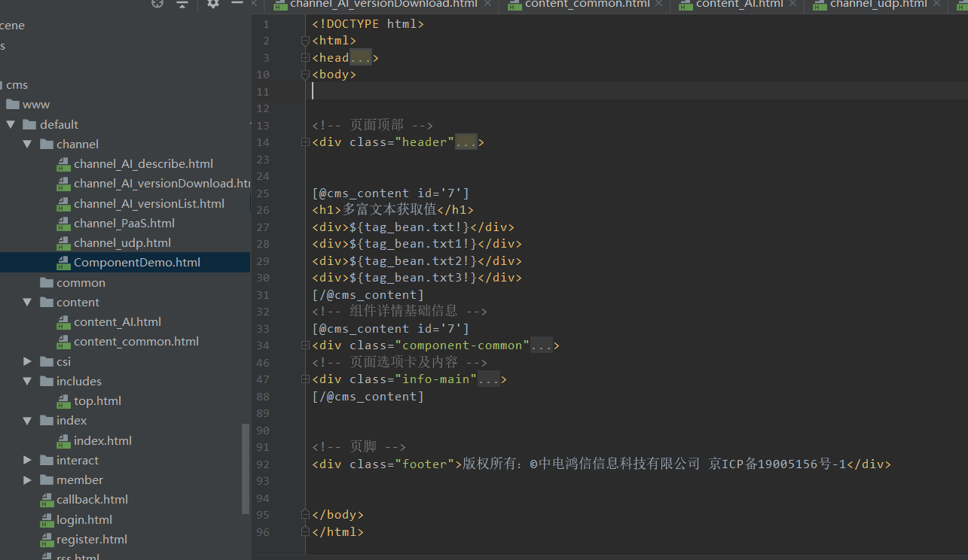Collapse the channel folder arrow
Image resolution: width=968 pixels, height=560 pixels.
coord(28,145)
